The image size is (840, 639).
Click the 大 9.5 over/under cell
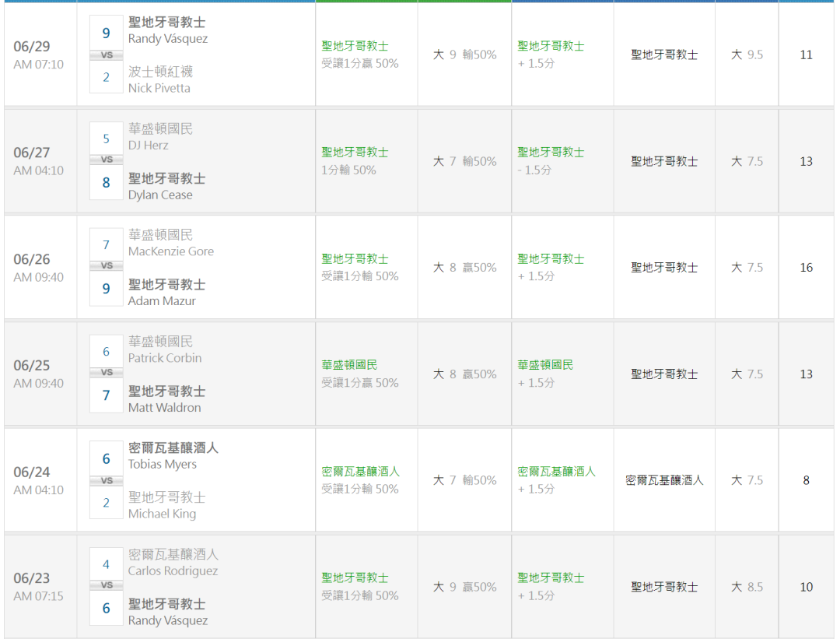(x=747, y=55)
